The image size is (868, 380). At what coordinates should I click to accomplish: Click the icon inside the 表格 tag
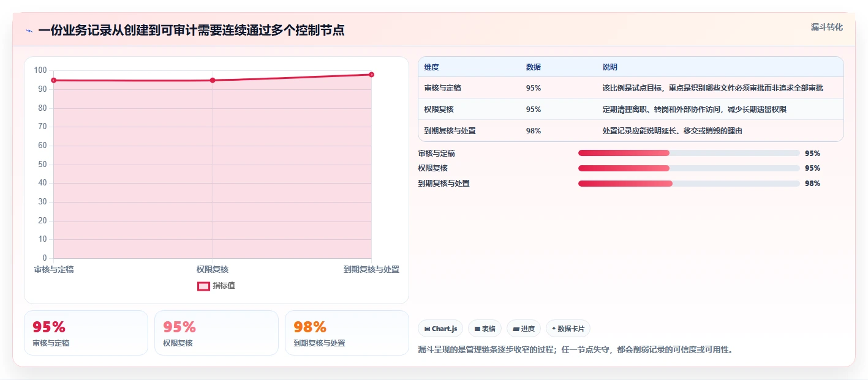point(477,329)
